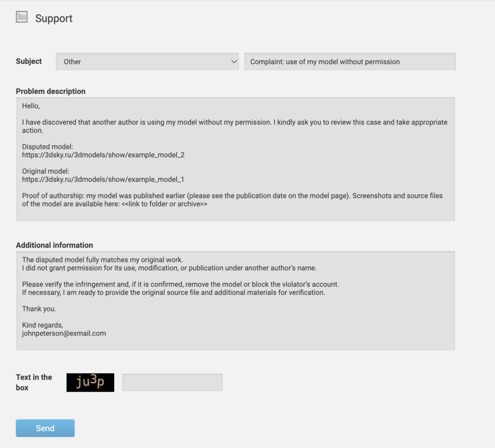This screenshot has width=495, height=448.
Task: Click the example_model_1 original model URL
Action: [x=103, y=180]
